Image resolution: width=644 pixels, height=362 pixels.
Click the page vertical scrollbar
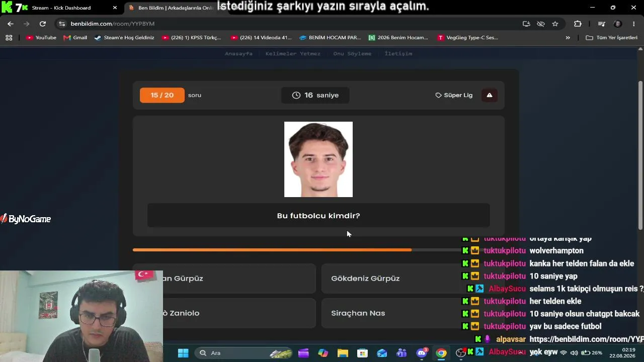pyautogui.click(x=640, y=156)
